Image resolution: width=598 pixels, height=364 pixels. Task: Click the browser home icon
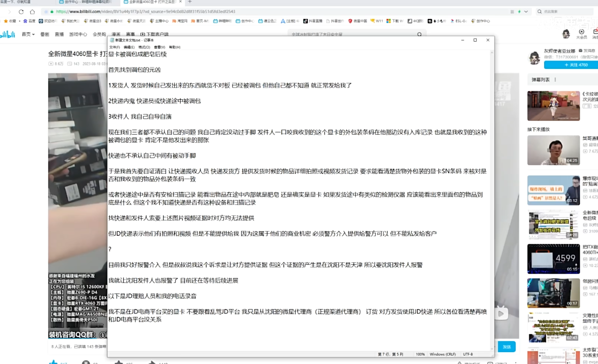pyautogui.click(x=32, y=12)
